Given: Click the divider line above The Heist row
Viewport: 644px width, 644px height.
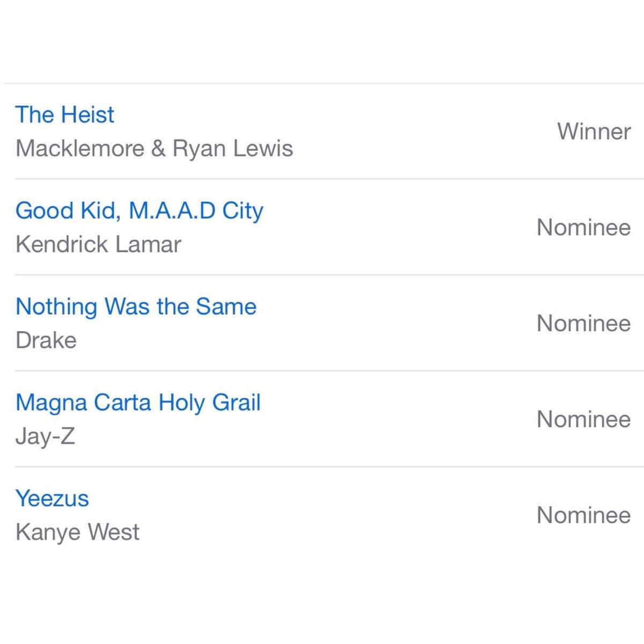Looking at the screenshot, I should tap(322, 84).
